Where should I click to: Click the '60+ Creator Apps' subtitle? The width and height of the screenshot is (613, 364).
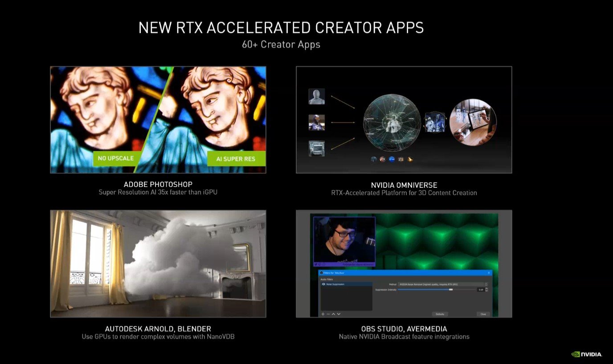(x=281, y=44)
